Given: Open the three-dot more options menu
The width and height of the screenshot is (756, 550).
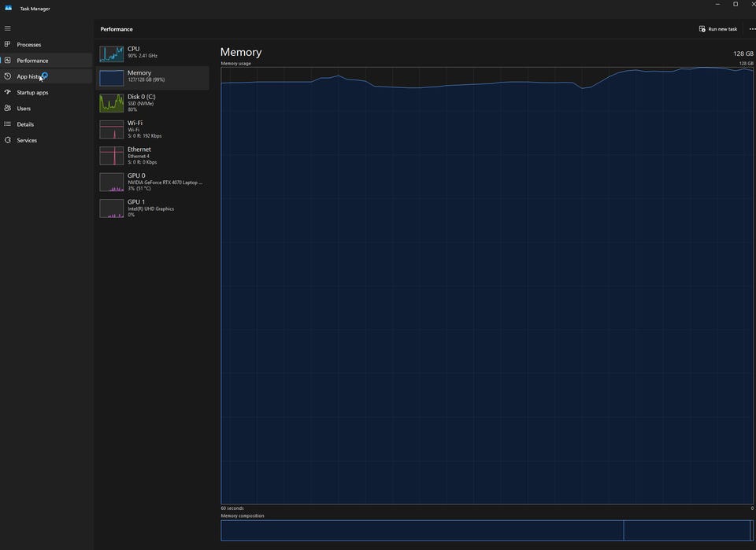Looking at the screenshot, I should pyautogui.click(x=752, y=29).
